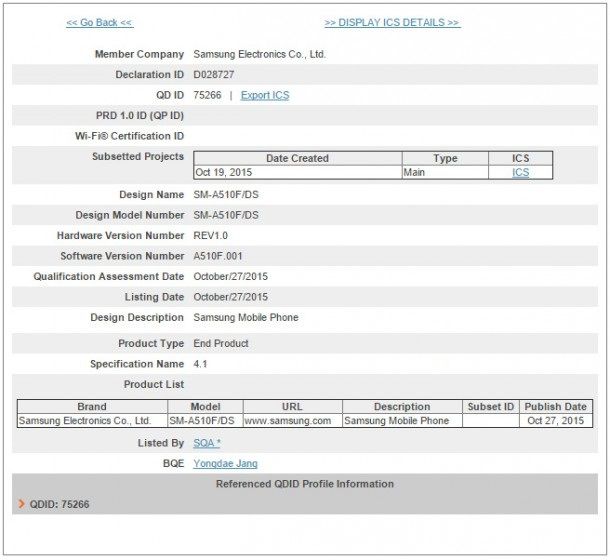Click the 'URL' column header
This screenshot has width=610, height=560.
tap(292, 407)
